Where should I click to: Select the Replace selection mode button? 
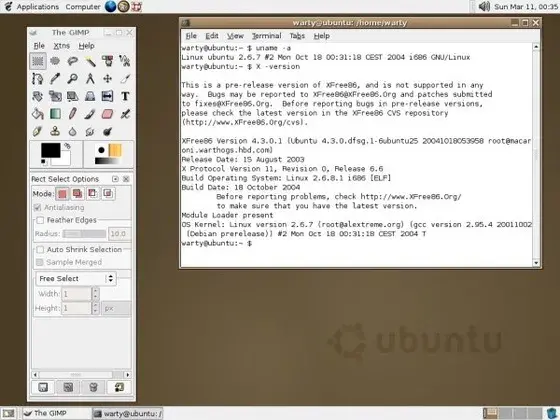tap(62, 194)
